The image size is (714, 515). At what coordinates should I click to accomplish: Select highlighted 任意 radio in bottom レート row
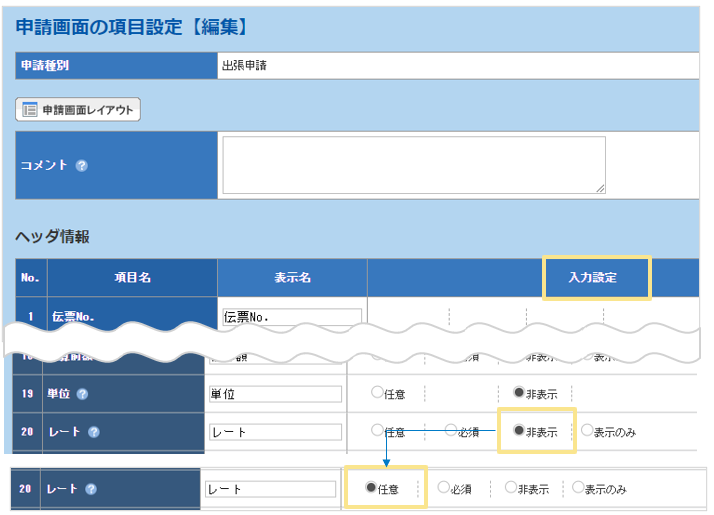coord(371,489)
